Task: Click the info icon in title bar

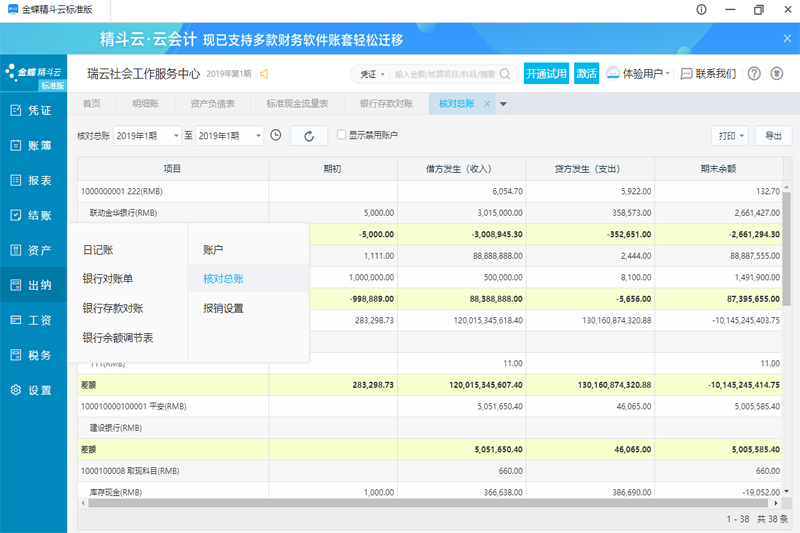Action: point(702,10)
